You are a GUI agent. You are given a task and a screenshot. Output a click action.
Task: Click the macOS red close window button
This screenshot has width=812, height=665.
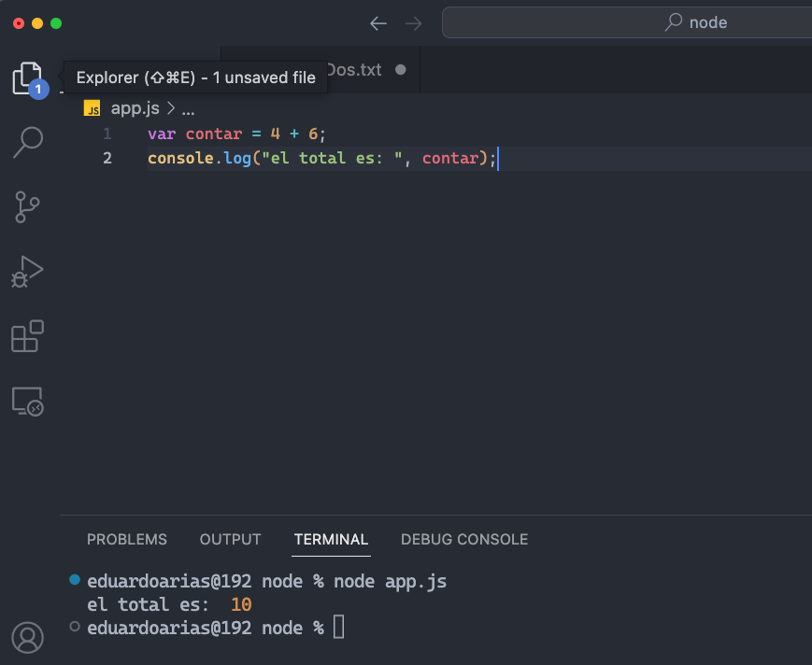19,23
